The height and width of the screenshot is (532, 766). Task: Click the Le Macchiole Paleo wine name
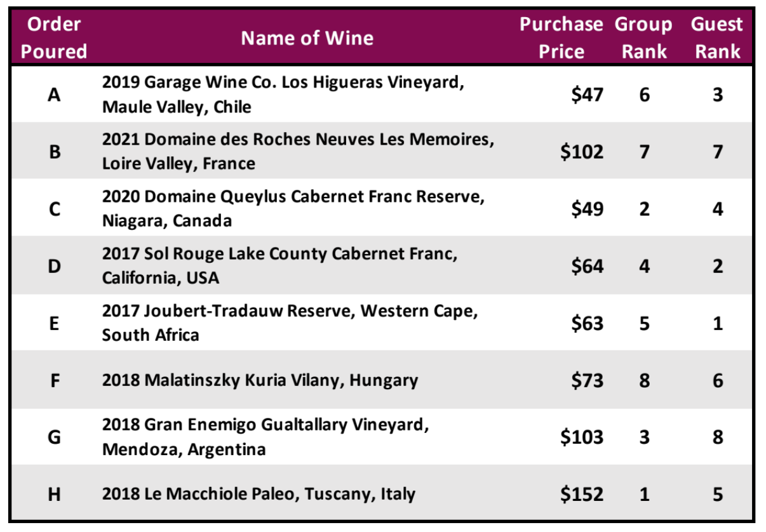coord(259,494)
